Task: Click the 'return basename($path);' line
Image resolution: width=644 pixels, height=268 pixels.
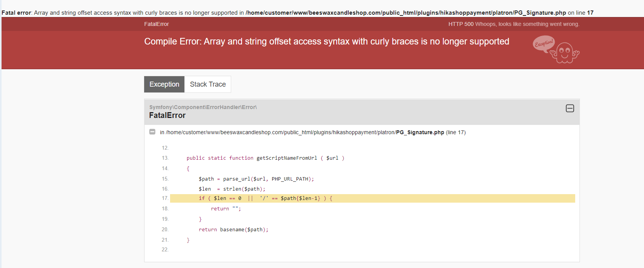Action: click(233, 230)
